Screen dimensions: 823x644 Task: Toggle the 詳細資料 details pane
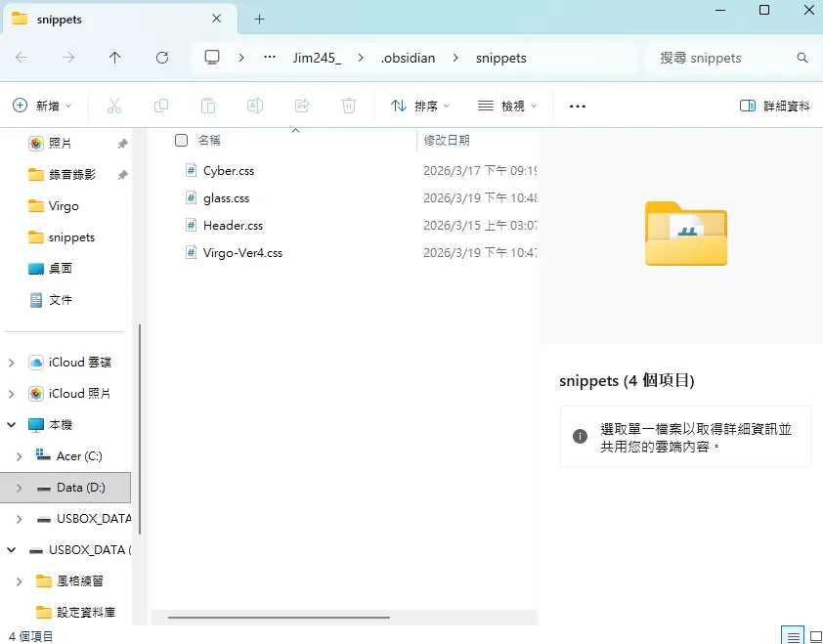click(x=775, y=106)
